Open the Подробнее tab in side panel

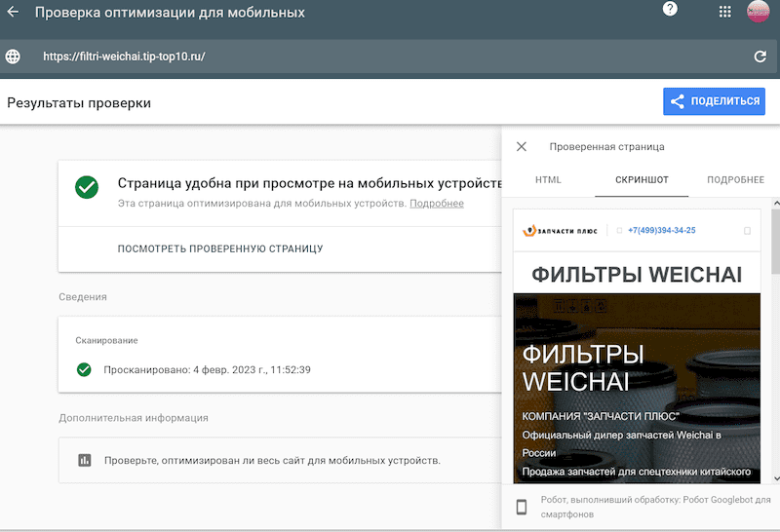click(735, 180)
